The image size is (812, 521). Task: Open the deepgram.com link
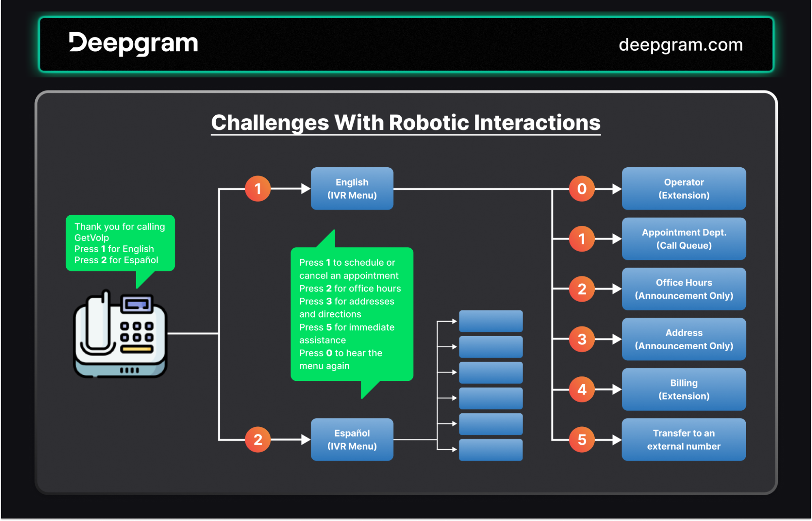tap(680, 45)
